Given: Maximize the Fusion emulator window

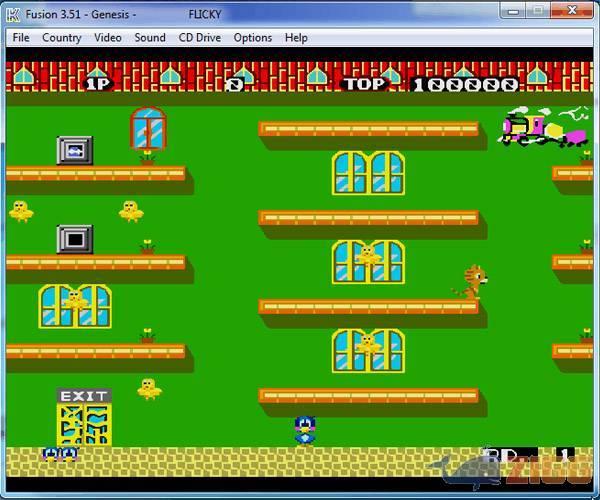Looking at the screenshot, I should tap(541, 10).
